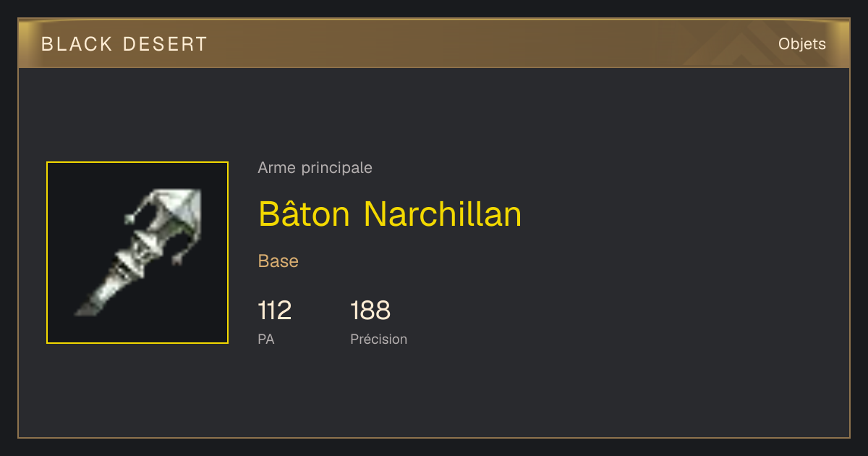Click the 188 accuracy value
868x456 pixels.
[370, 311]
